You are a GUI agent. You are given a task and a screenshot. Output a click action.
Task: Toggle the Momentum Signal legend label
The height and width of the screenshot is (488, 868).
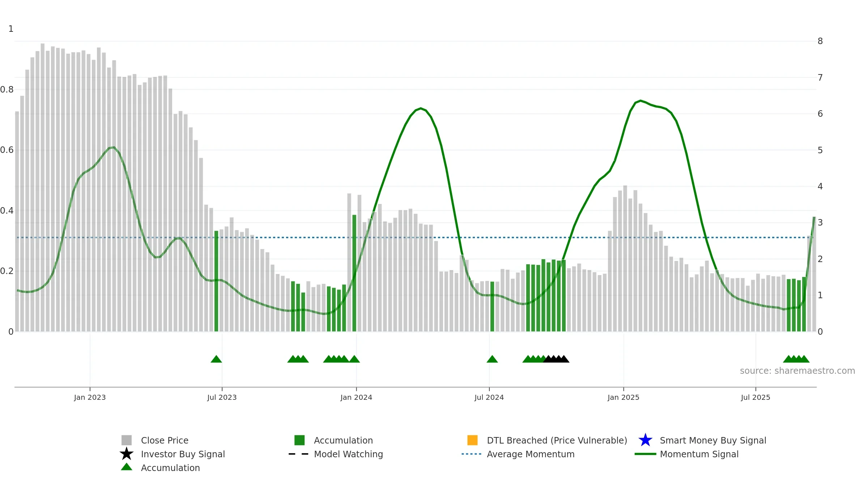[x=699, y=454]
